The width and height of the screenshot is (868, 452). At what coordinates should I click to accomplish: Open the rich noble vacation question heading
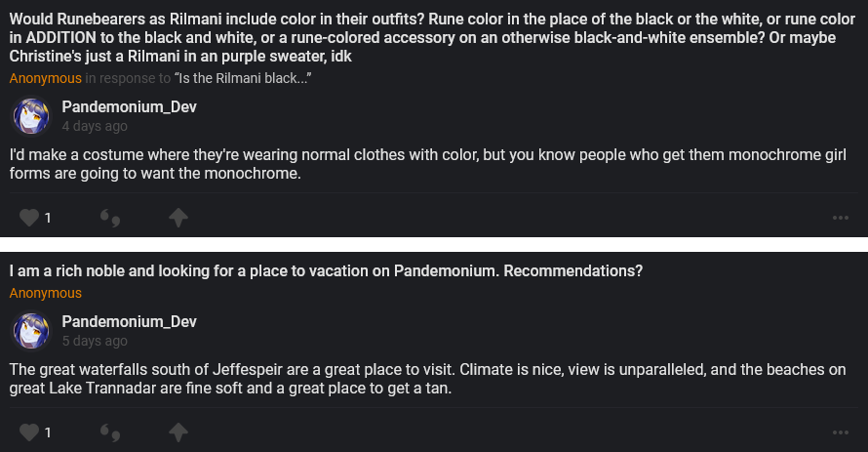click(326, 270)
